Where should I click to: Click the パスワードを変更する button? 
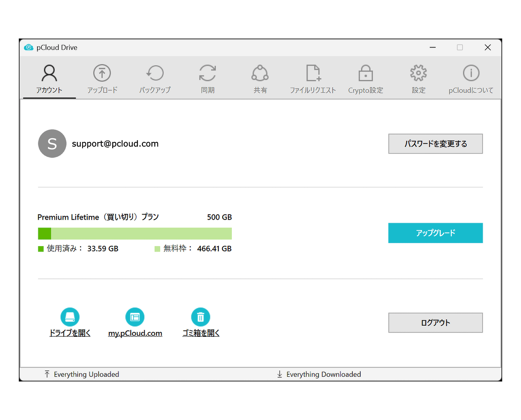click(x=435, y=144)
